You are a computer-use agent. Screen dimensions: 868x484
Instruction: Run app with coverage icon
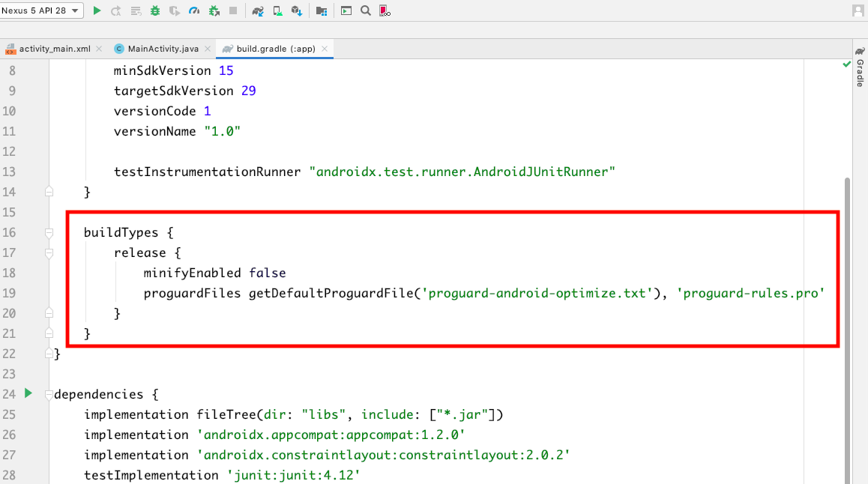coord(175,10)
